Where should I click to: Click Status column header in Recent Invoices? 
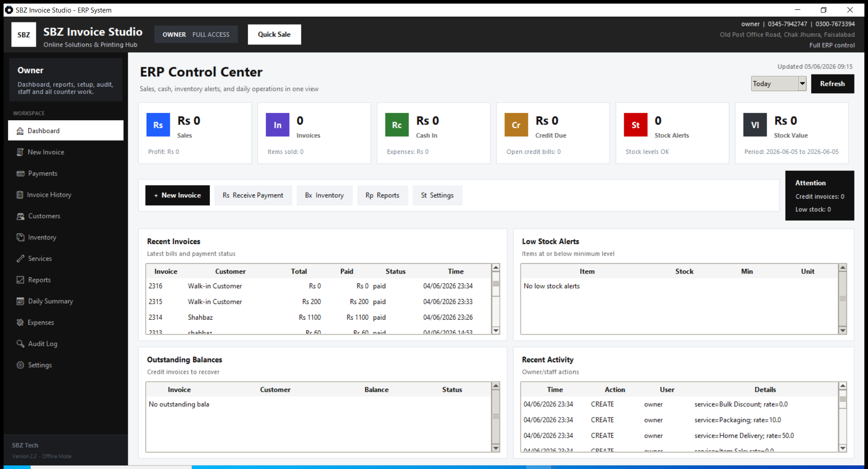395,271
